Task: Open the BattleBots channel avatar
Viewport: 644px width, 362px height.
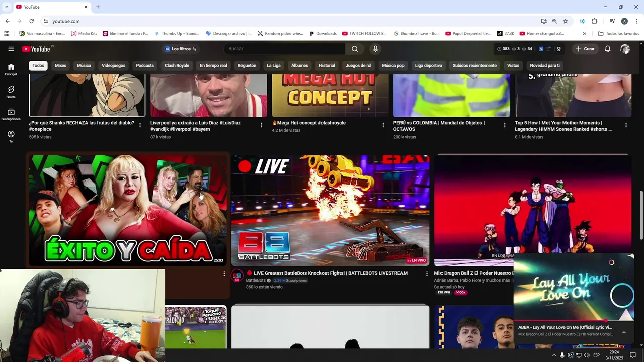Action: tap(237, 276)
